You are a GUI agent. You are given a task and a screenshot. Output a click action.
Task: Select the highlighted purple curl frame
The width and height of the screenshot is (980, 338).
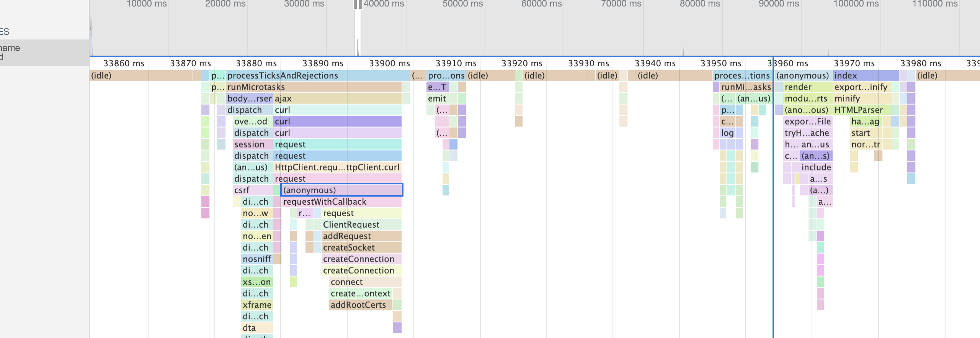[337, 121]
